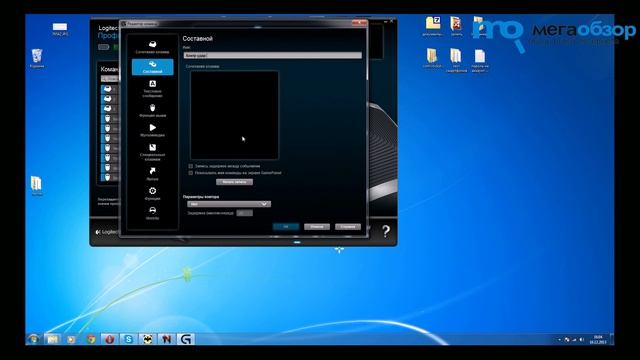Click inside the keystroke recording box
Screen dimensions: 640x360
click(235, 115)
